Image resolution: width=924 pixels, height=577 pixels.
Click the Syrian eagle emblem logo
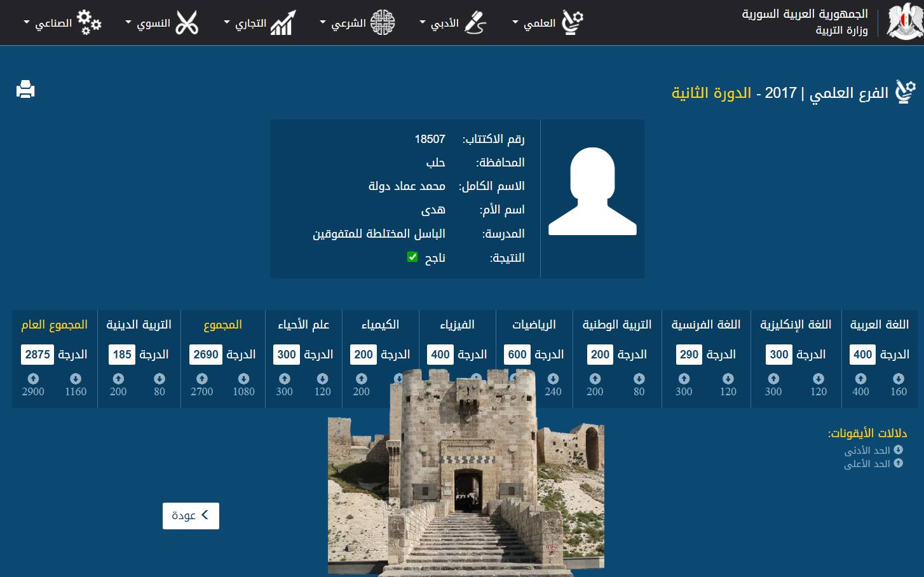pyautogui.click(x=906, y=22)
